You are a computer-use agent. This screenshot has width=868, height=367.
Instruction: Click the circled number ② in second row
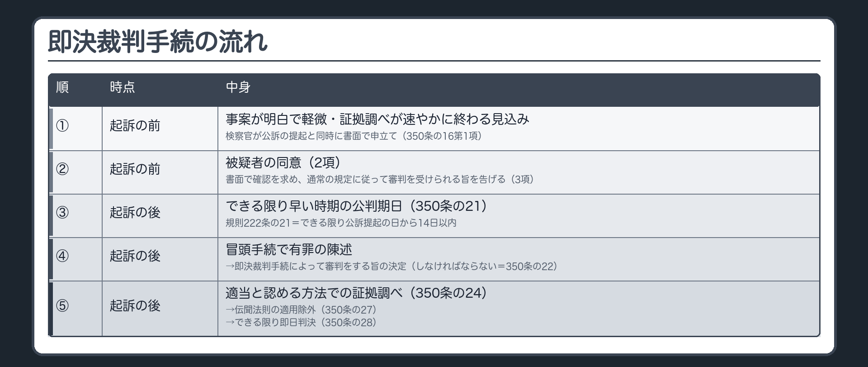coord(62,169)
